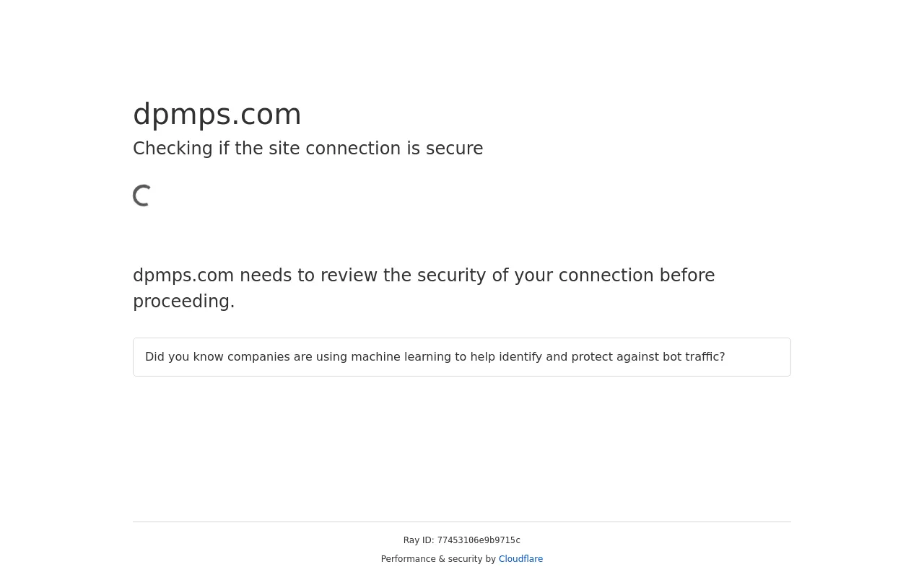Click the word 'proceeding.' in the paragraph
Viewport: 924px width, 585px height.
pyautogui.click(x=184, y=302)
